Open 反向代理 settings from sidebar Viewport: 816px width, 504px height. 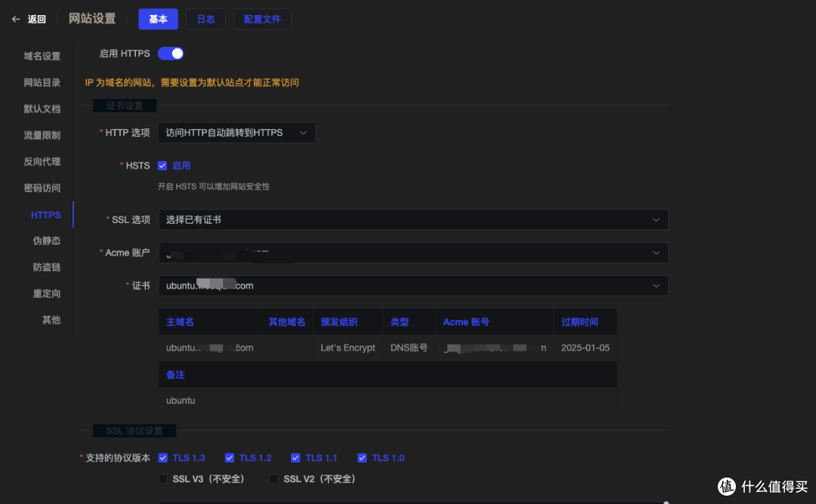tap(42, 161)
